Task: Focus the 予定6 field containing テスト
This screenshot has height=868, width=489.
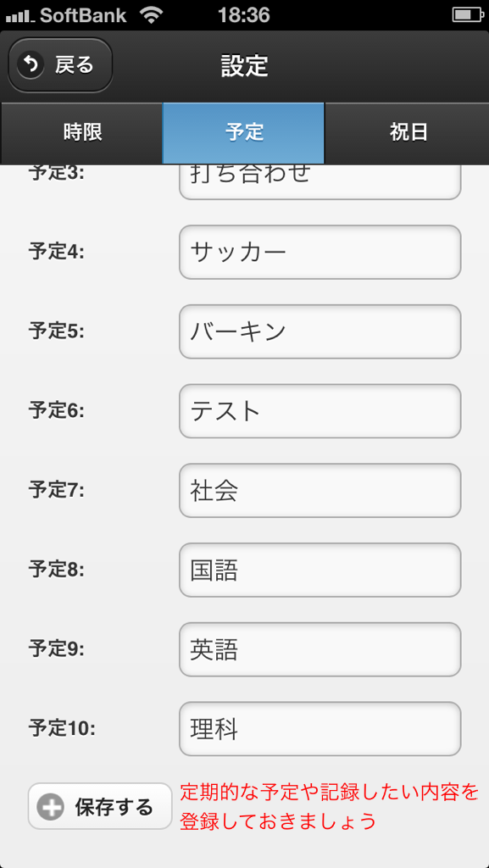Action: [x=320, y=411]
